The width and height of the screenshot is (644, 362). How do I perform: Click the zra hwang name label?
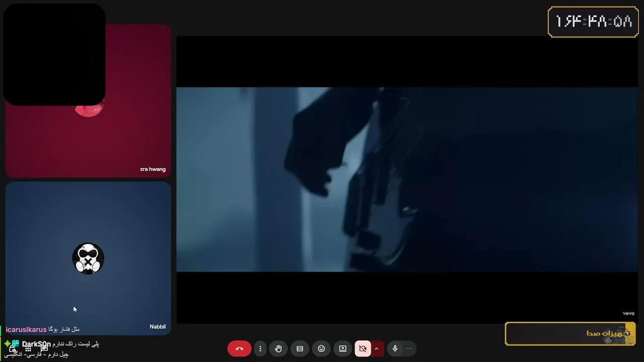[152, 169]
